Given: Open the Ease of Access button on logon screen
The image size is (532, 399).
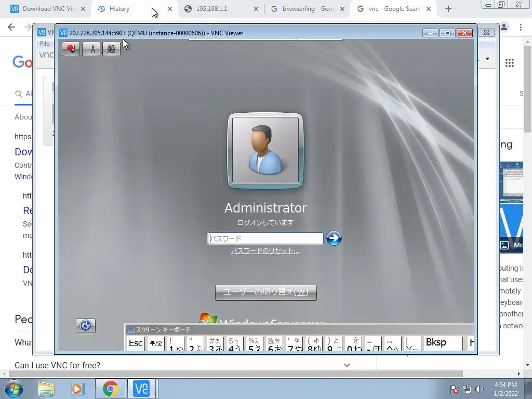Looking at the screenshot, I should (x=86, y=326).
